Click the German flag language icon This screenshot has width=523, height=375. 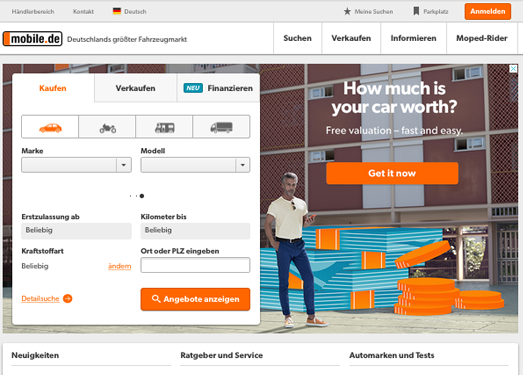coord(117,11)
